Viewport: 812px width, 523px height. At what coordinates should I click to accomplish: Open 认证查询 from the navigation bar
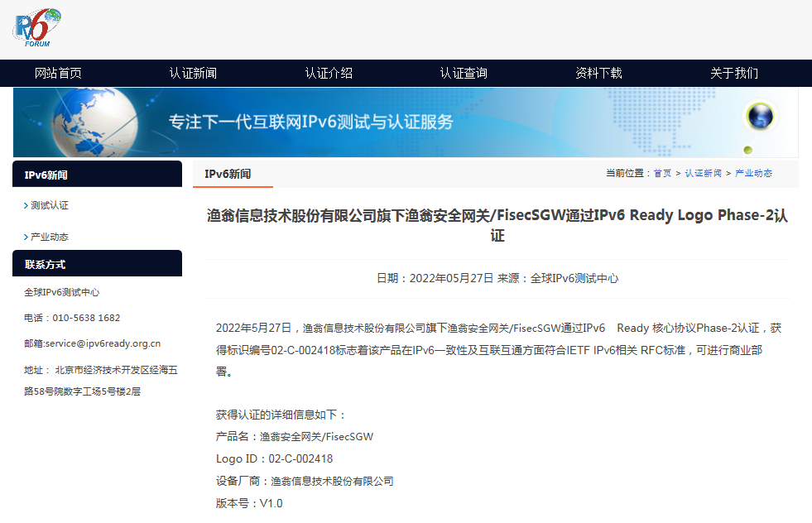[x=464, y=73]
